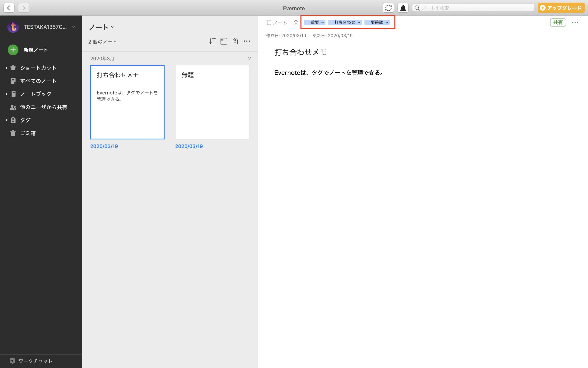Expand the ショートカット disclosure triangle

coord(6,68)
